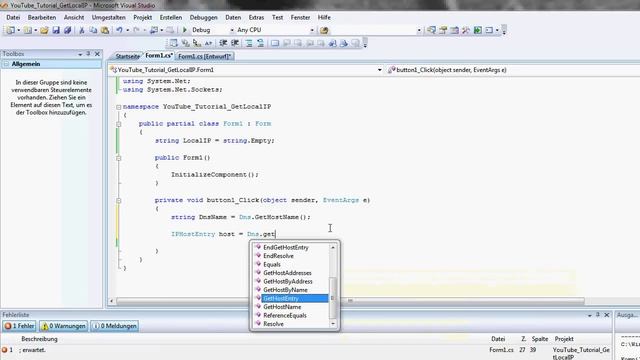The width and height of the screenshot is (640, 360).
Task: Click the code editor horizontal scrollbar left arrow
Action: pyautogui.click(x=111, y=301)
